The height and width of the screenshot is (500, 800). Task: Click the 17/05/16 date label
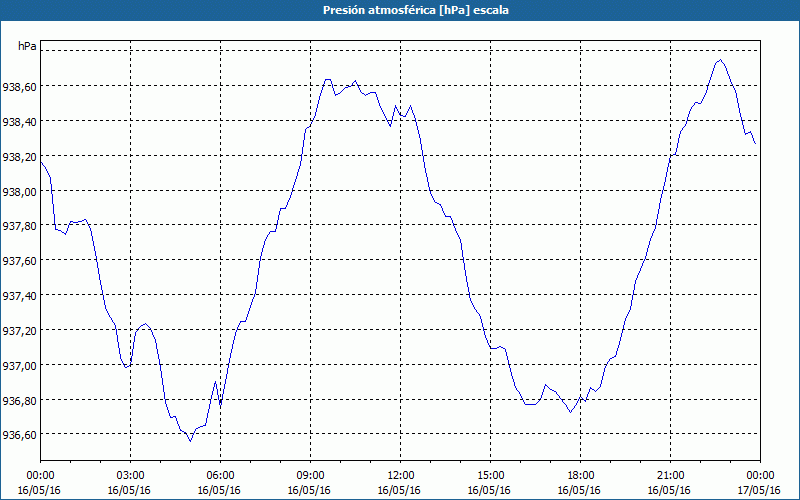click(x=760, y=490)
